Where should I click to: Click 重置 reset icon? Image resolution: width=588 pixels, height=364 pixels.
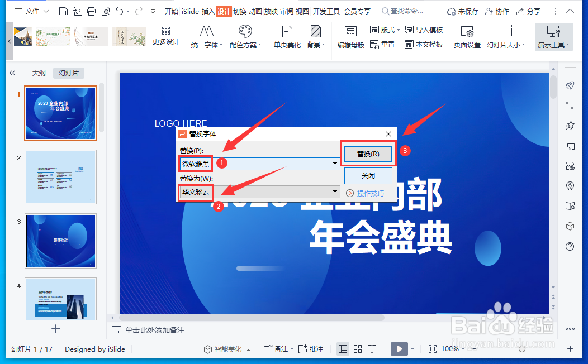[382, 45]
